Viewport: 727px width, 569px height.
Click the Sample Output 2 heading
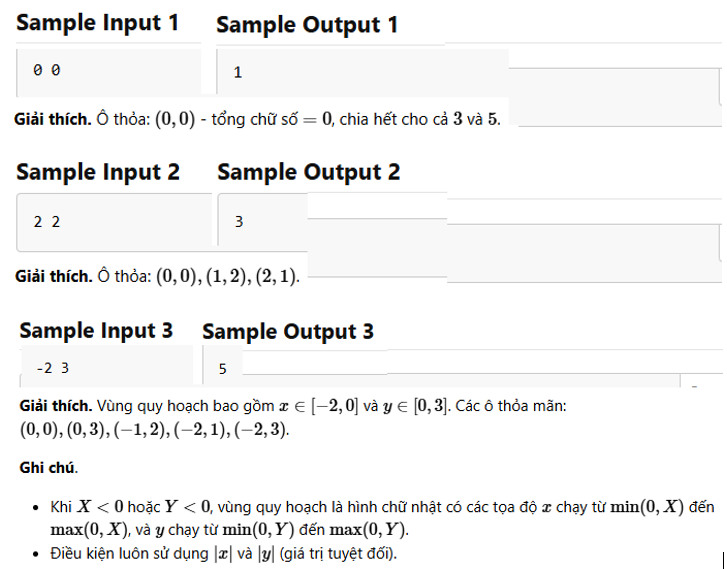[x=308, y=172]
